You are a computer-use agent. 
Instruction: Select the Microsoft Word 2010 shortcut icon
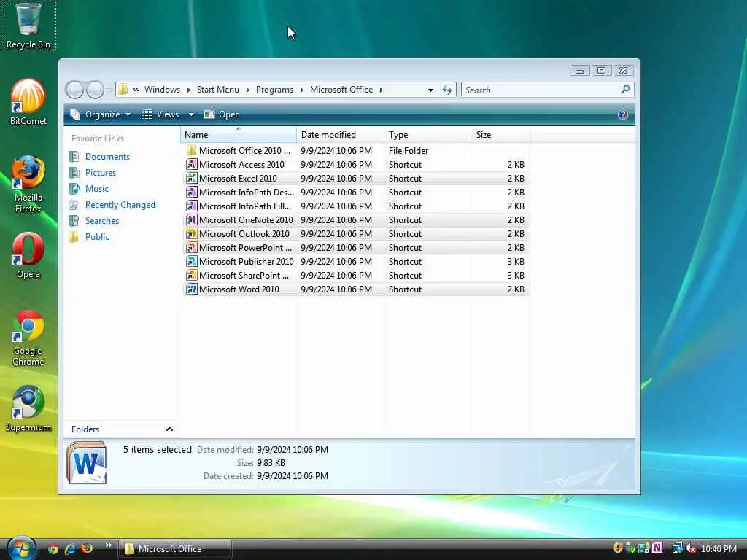pos(192,289)
